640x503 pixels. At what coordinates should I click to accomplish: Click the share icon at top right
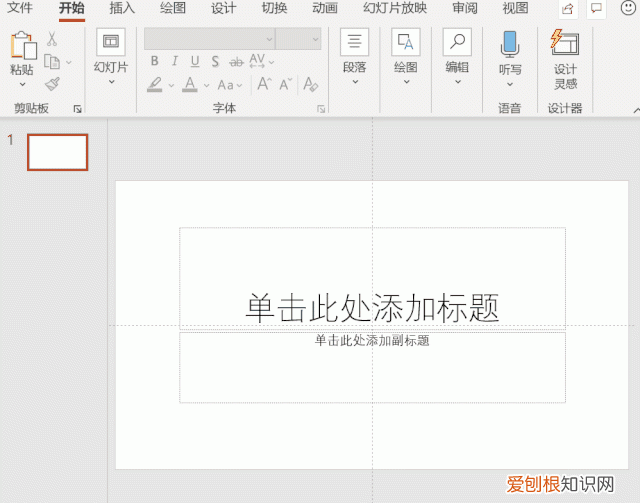[x=567, y=9]
